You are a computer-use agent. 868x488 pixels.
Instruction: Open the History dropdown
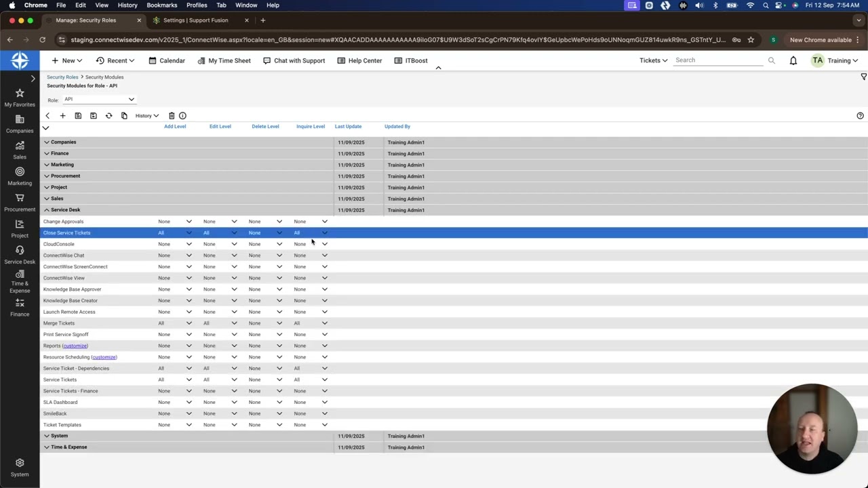pyautogui.click(x=147, y=116)
